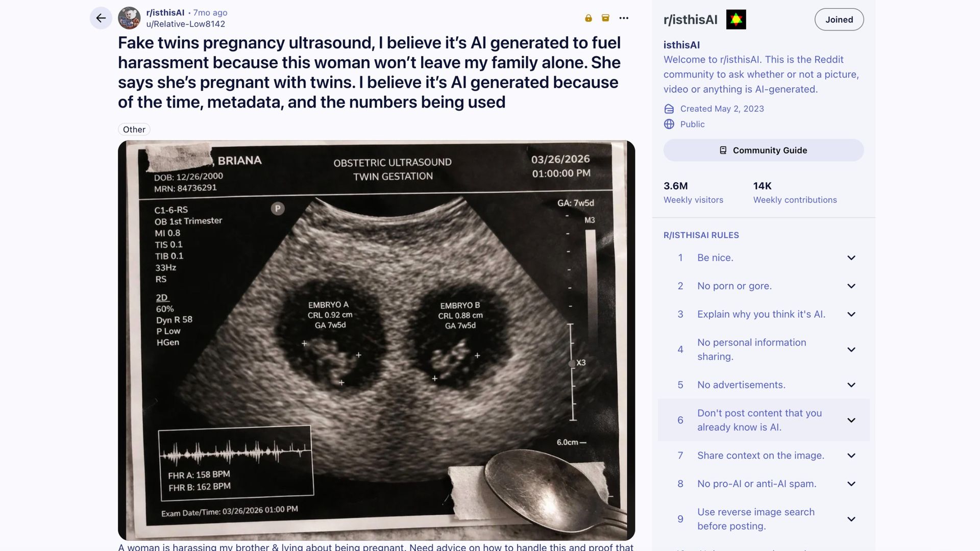Viewport: 980px width, 551px height.
Task: Expand rule 8 No pro-AI or anti-AI spam
Action: pyautogui.click(x=764, y=484)
